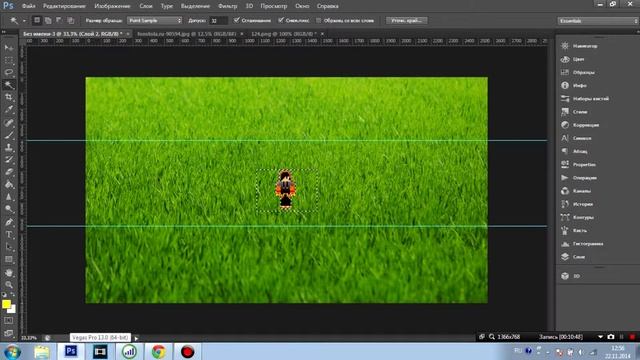640x360 pixels.
Task: Select the Eraser tool
Action: point(9,172)
